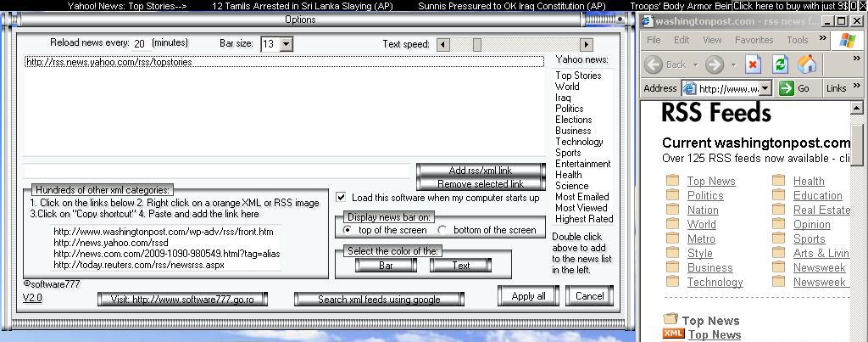Open the Tools menu in browser
Image resolution: width=868 pixels, height=342 pixels.
click(x=798, y=40)
